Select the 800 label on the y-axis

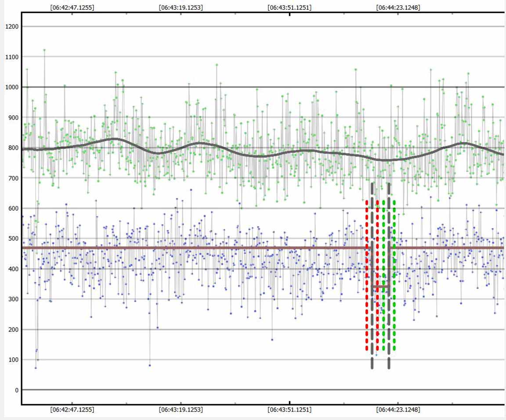tap(12, 148)
